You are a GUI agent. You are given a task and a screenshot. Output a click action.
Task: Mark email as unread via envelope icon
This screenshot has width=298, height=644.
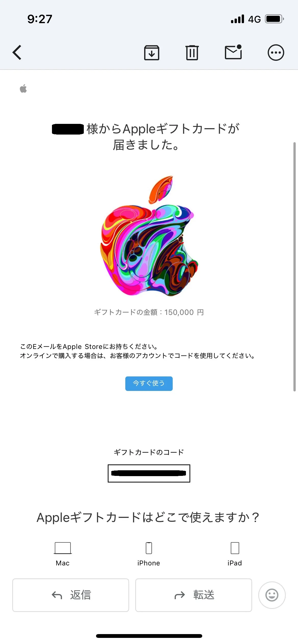click(233, 52)
